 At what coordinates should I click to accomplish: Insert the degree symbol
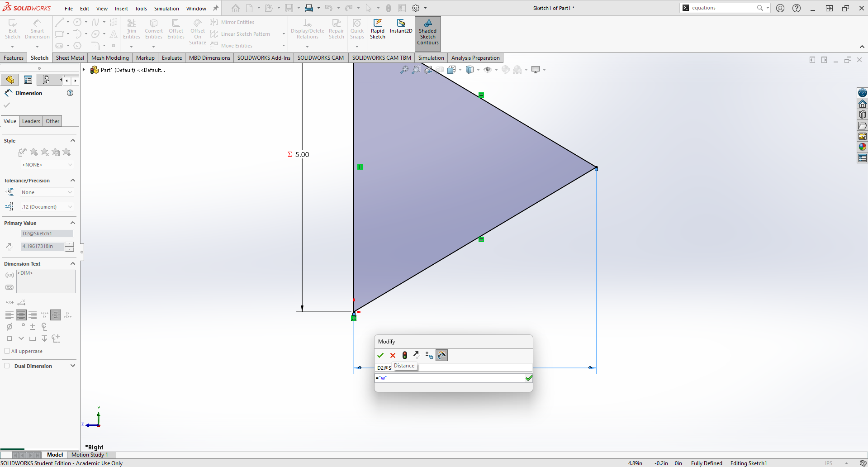(23, 326)
